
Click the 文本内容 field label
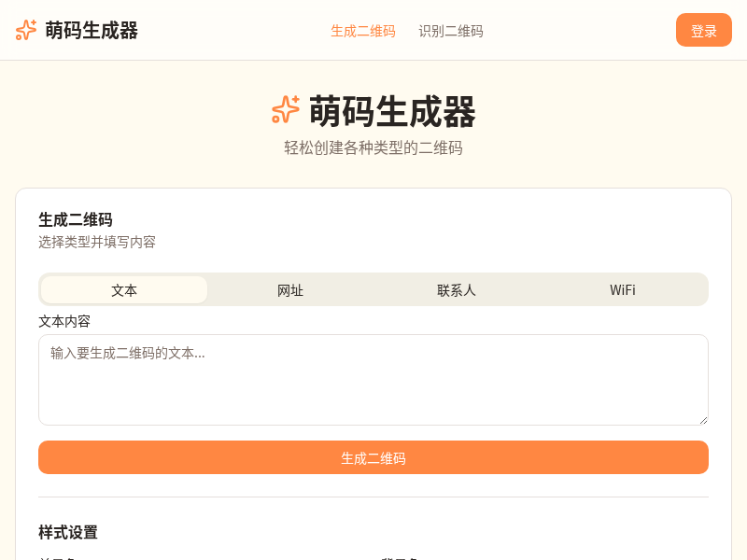64,321
